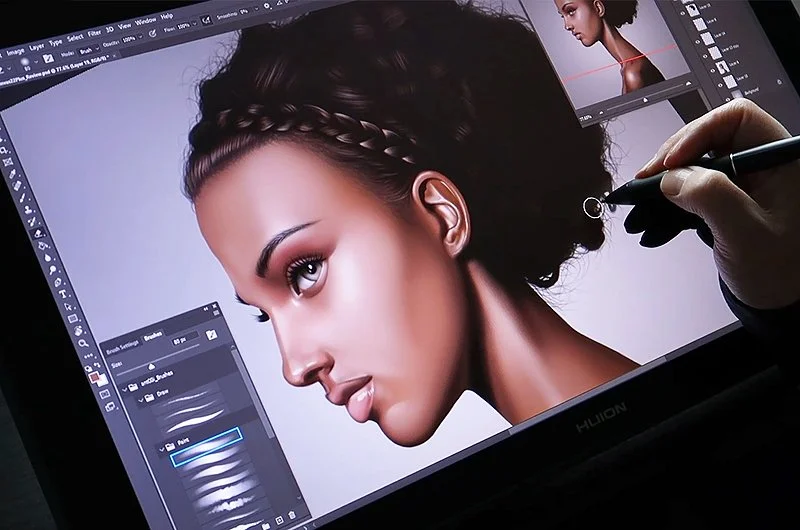Select the Frame tool in toolbar
This screenshot has width=800, height=530.
(x=8, y=162)
